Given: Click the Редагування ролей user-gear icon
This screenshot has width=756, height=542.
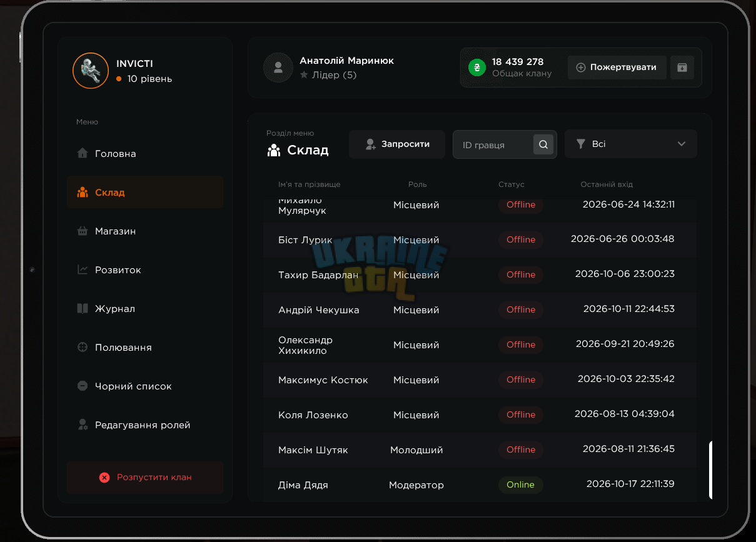Looking at the screenshot, I should [82, 424].
